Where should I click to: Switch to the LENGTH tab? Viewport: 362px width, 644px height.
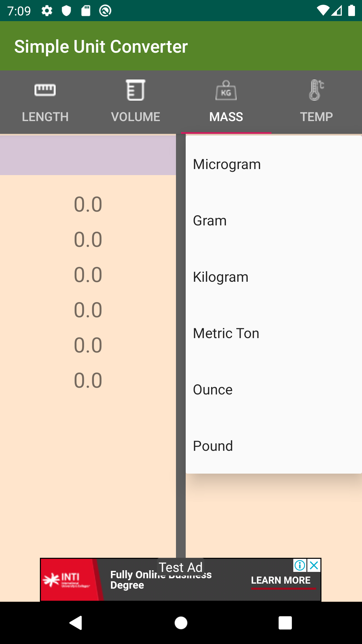click(x=45, y=116)
